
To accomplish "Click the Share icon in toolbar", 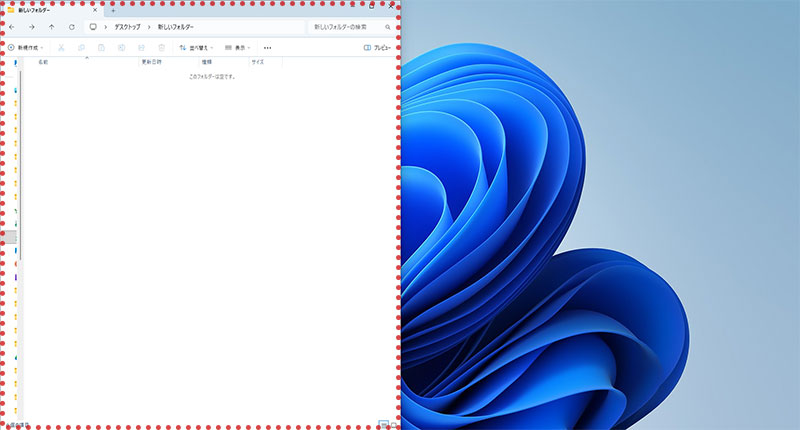I will point(141,47).
